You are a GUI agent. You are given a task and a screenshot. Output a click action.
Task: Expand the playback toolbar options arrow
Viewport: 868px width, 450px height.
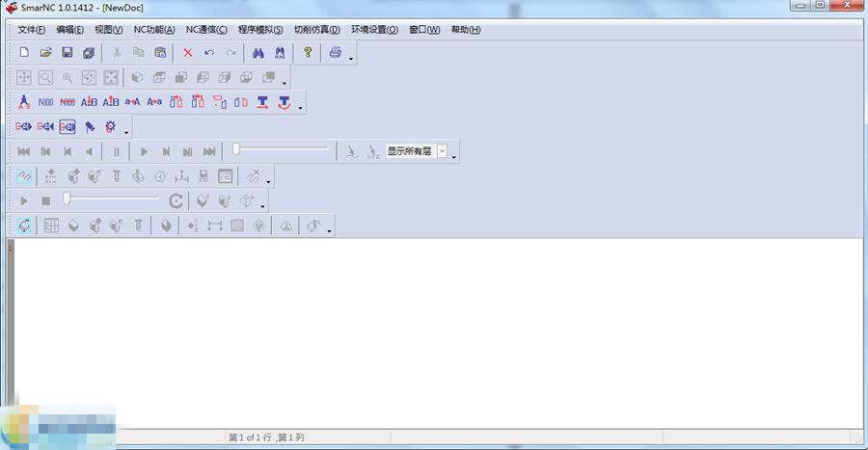point(454,156)
